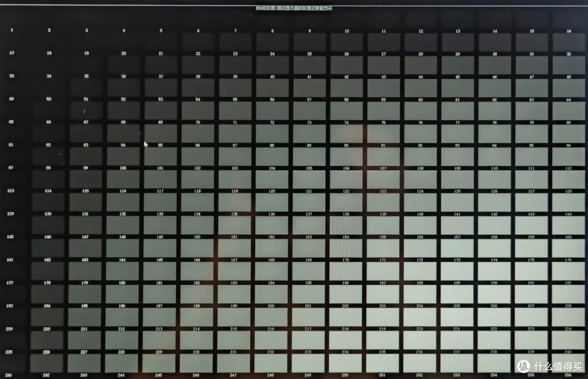Click the number label 1
This screenshot has height=379, width=588.
pos(12,30)
